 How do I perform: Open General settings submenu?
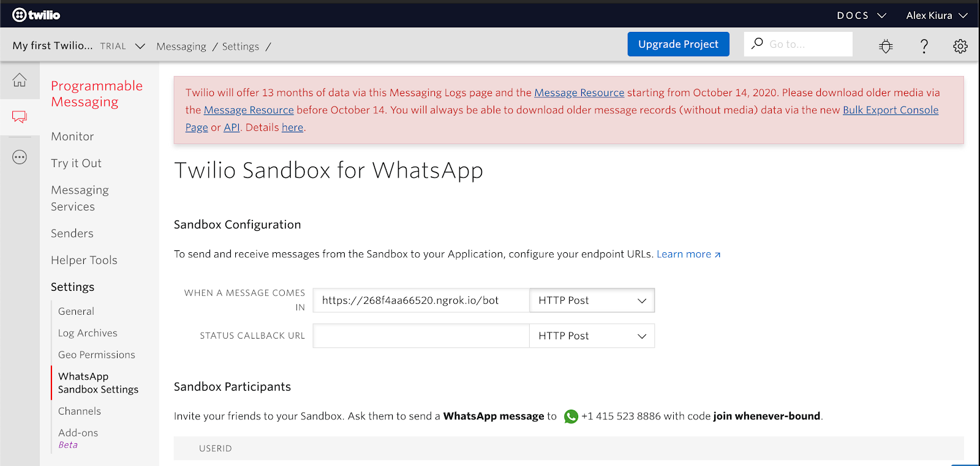[x=76, y=311]
